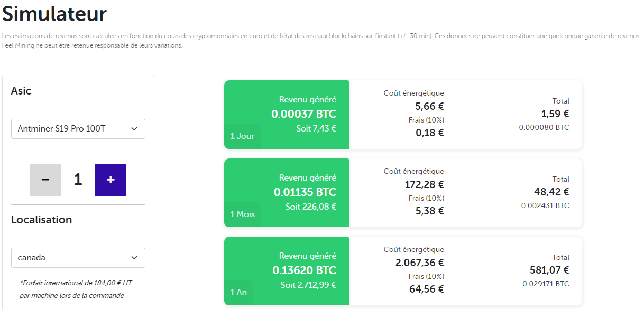Select the 1 An period label
This screenshot has width=644, height=309.
click(238, 292)
